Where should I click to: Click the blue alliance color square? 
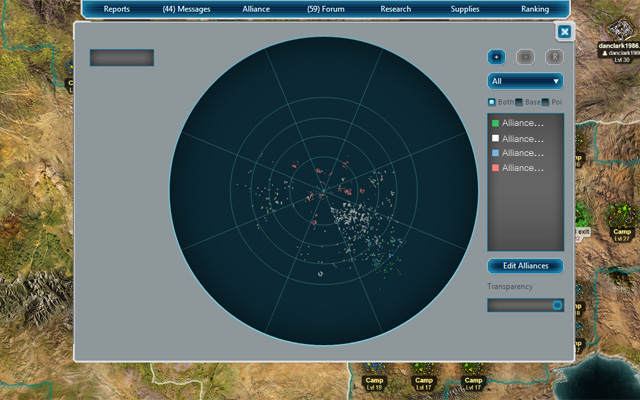(496, 153)
